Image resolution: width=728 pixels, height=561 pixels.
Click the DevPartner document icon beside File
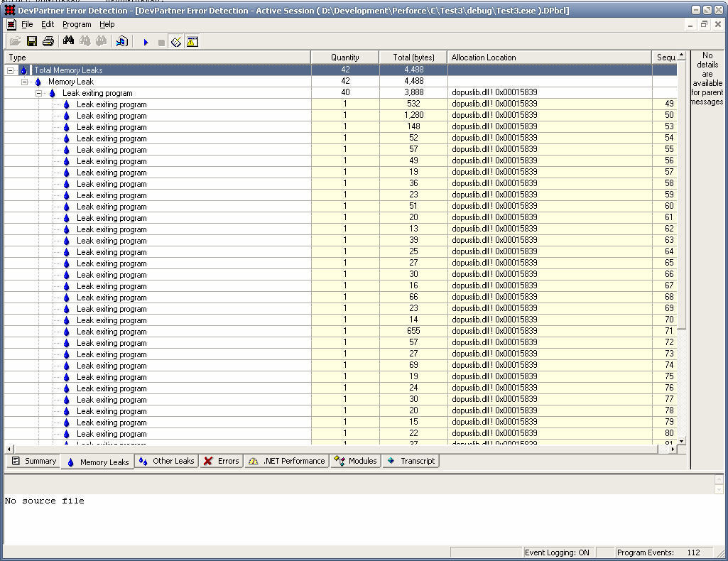pos(11,24)
